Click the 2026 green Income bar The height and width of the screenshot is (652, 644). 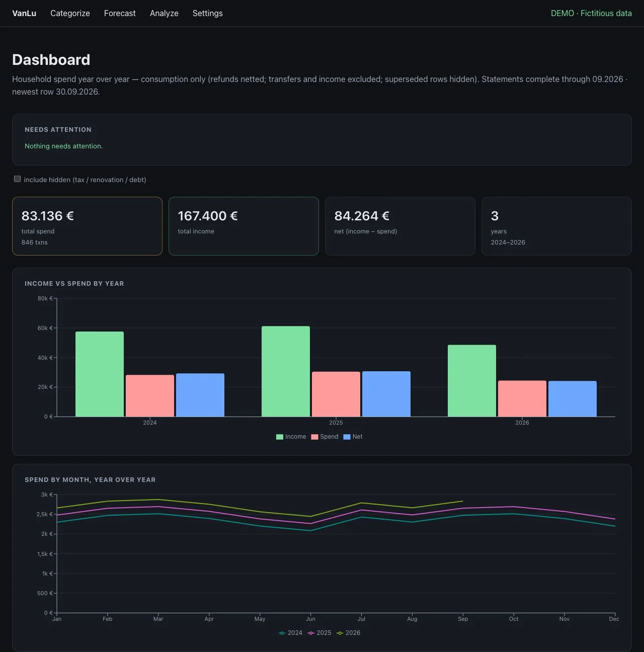[x=472, y=381]
